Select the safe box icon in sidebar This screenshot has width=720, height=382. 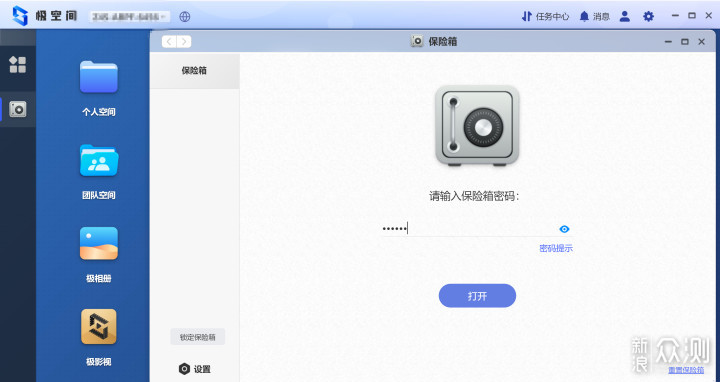pyautogui.click(x=18, y=109)
